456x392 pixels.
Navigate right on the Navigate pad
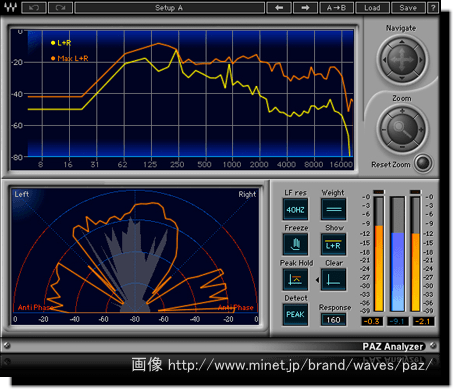pos(421,60)
